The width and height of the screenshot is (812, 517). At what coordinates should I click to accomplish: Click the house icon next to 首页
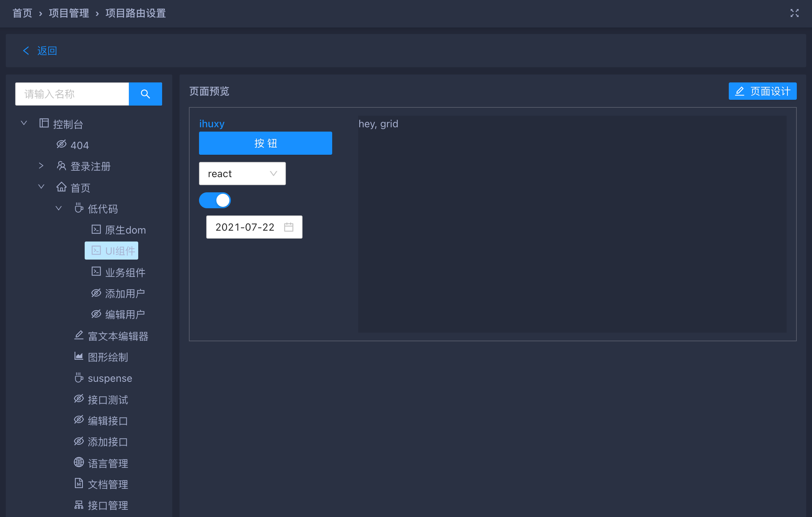(x=61, y=187)
